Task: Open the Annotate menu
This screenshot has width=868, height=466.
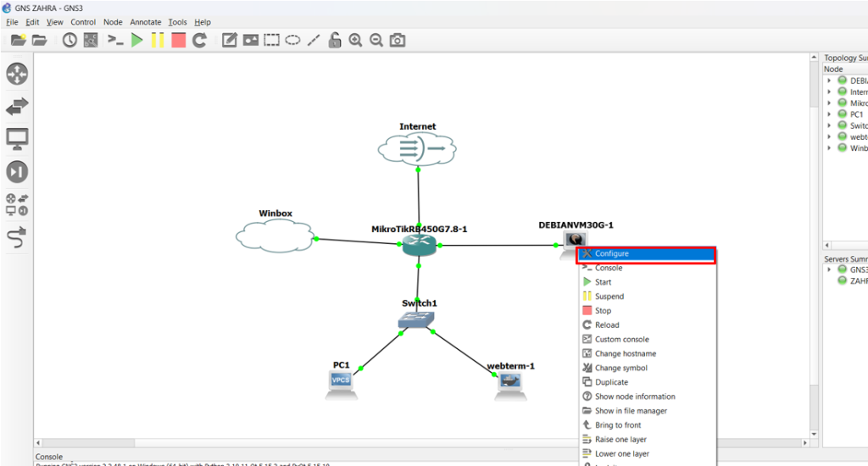Action: coord(145,22)
